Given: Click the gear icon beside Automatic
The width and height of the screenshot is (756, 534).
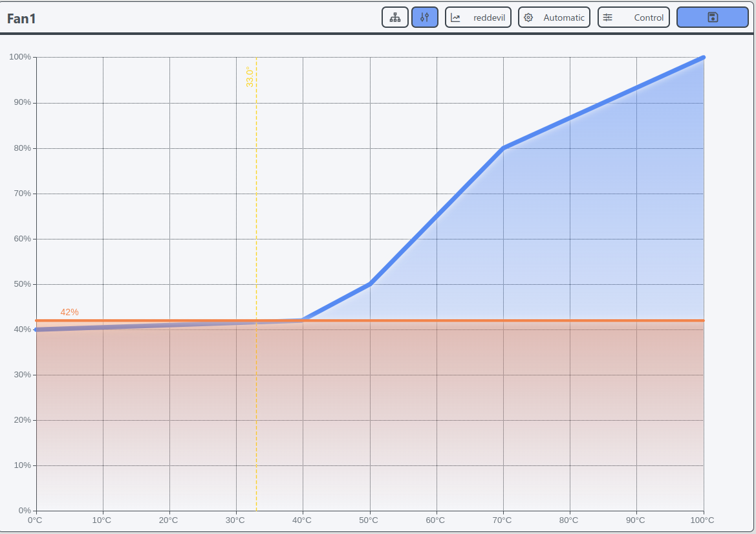Looking at the screenshot, I should (528, 17).
